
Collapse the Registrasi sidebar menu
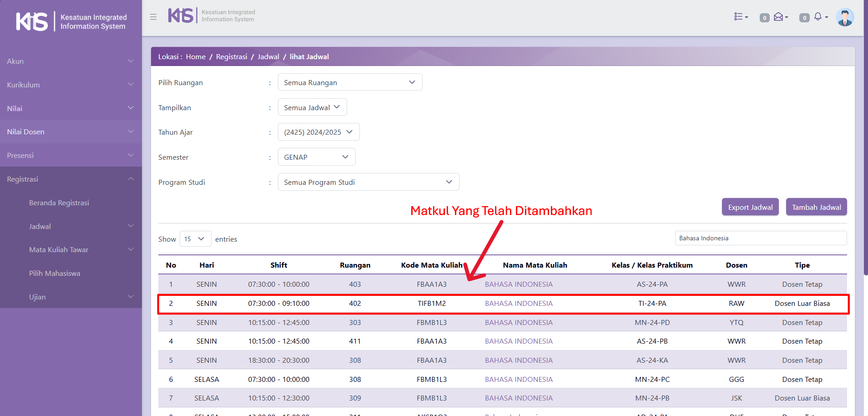[71, 179]
